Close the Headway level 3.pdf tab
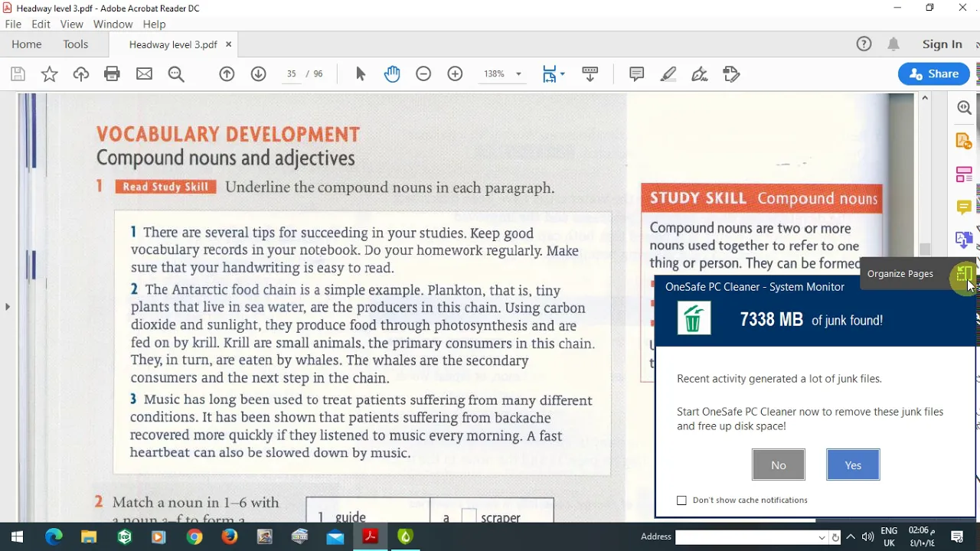 click(228, 44)
